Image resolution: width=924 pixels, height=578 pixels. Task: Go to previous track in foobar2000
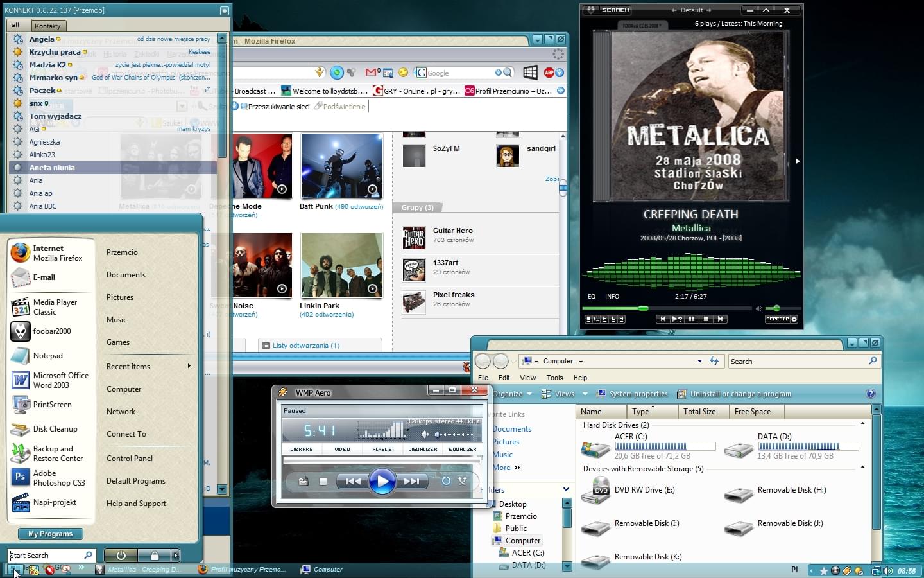663,319
